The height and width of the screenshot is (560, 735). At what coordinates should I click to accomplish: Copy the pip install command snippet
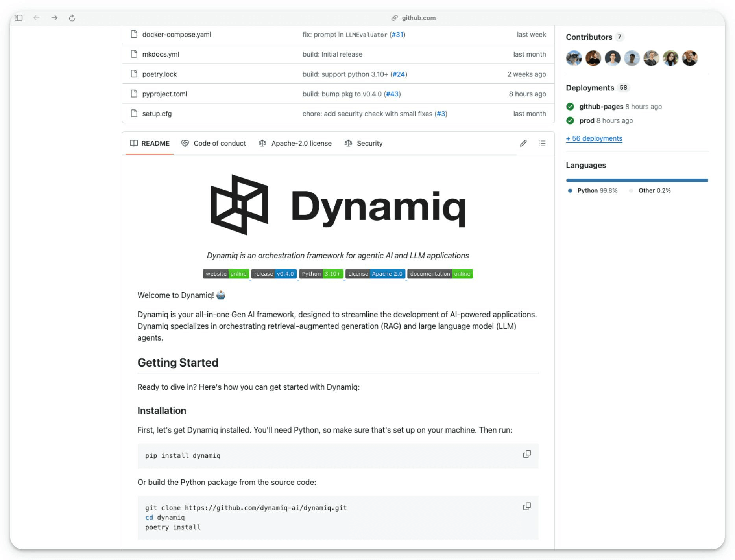click(x=527, y=454)
